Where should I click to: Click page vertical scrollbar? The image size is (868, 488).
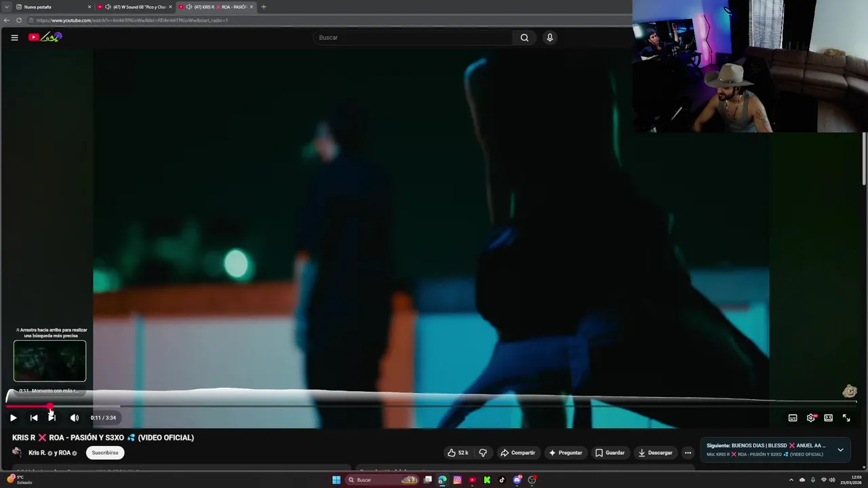click(864, 159)
